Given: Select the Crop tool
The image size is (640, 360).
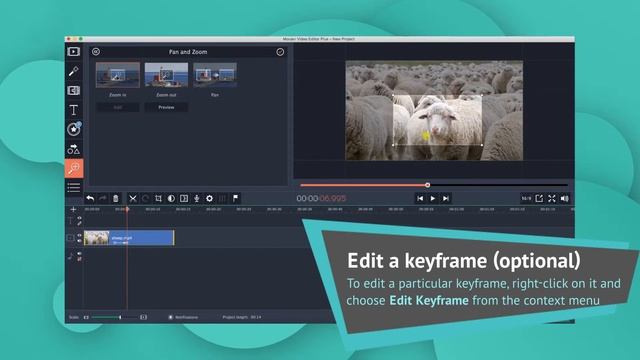Looking at the screenshot, I should pos(158,198).
